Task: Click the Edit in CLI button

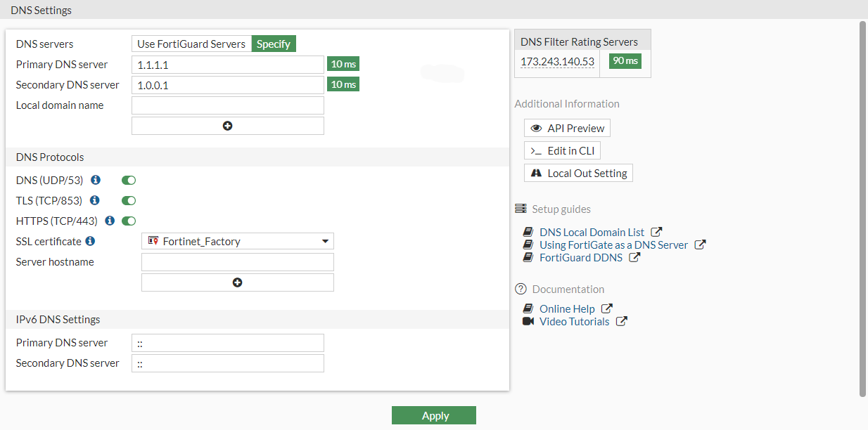Action: pyautogui.click(x=562, y=150)
